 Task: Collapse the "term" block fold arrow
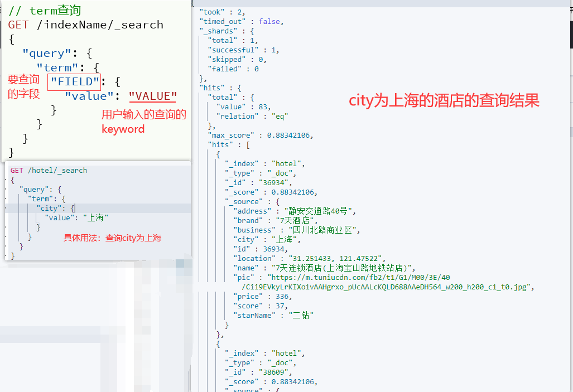pos(7,199)
